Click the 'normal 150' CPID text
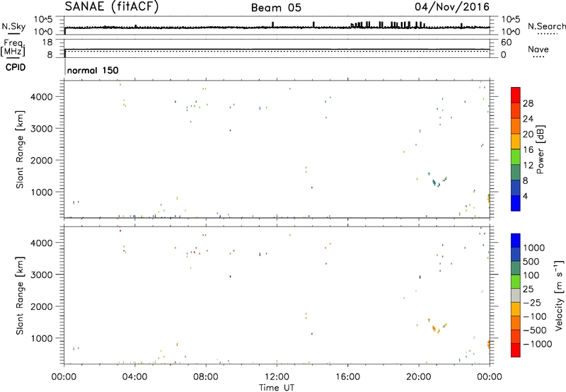Image resolution: width=566 pixels, height=392 pixels. click(93, 70)
